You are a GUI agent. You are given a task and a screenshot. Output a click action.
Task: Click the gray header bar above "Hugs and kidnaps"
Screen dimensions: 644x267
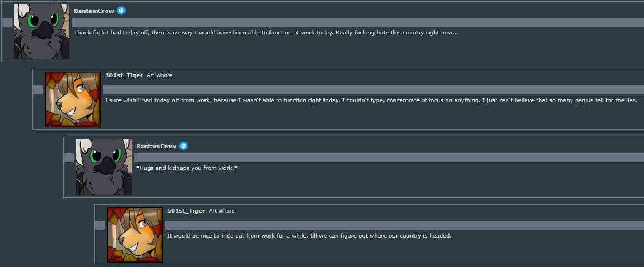388,158
